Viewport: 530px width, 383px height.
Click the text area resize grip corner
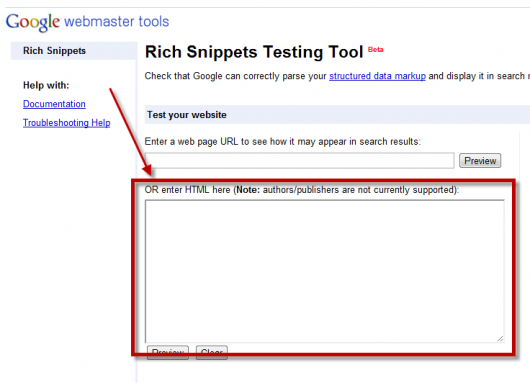pyautogui.click(x=500, y=339)
